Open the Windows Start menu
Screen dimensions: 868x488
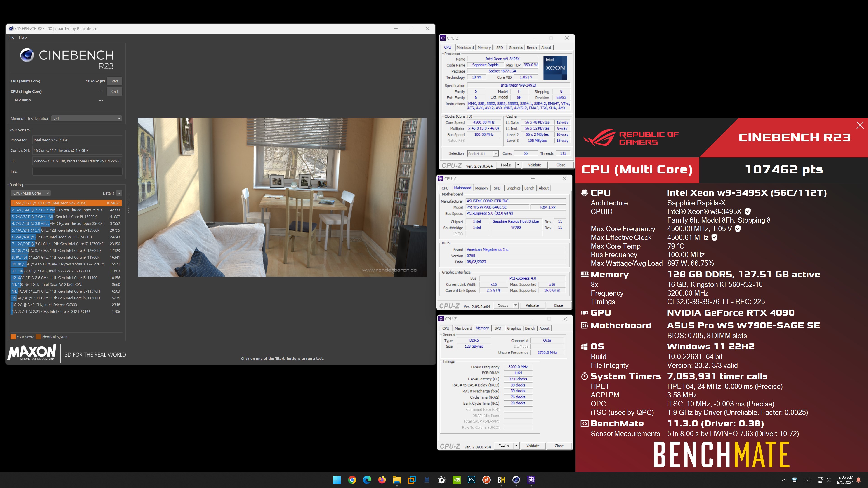(x=337, y=480)
